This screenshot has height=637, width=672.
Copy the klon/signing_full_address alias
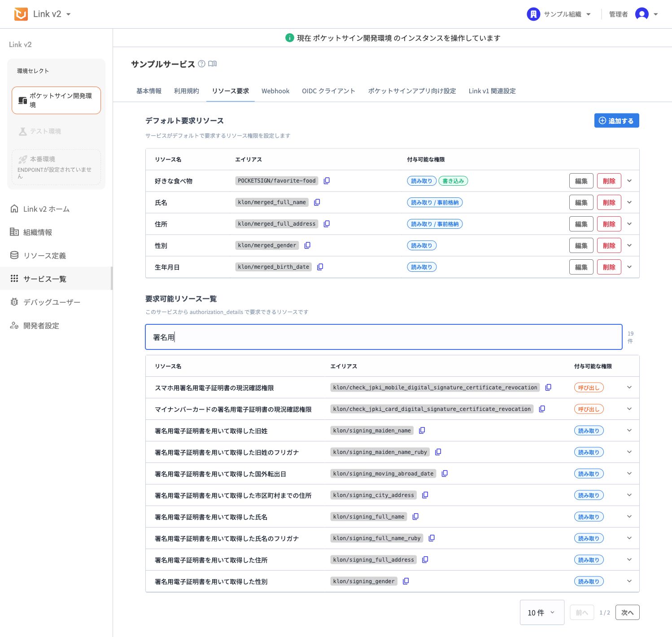pyautogui.click(x=425, y=560)
